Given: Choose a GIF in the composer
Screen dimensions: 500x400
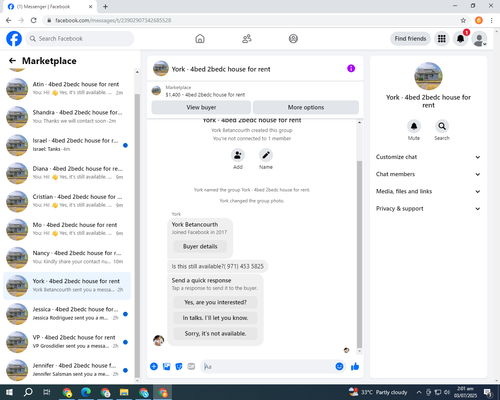Looking at the screenshot, I should [191, 367].
